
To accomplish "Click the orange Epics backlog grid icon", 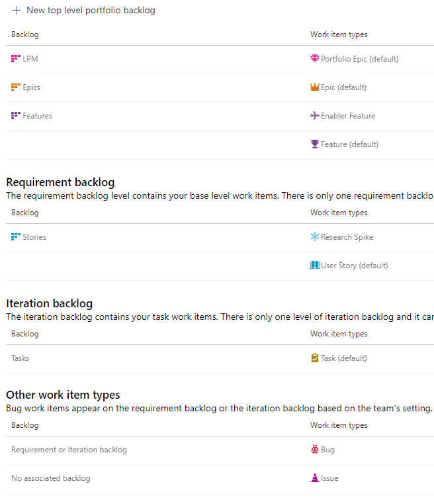I will [x=16, y=87].
